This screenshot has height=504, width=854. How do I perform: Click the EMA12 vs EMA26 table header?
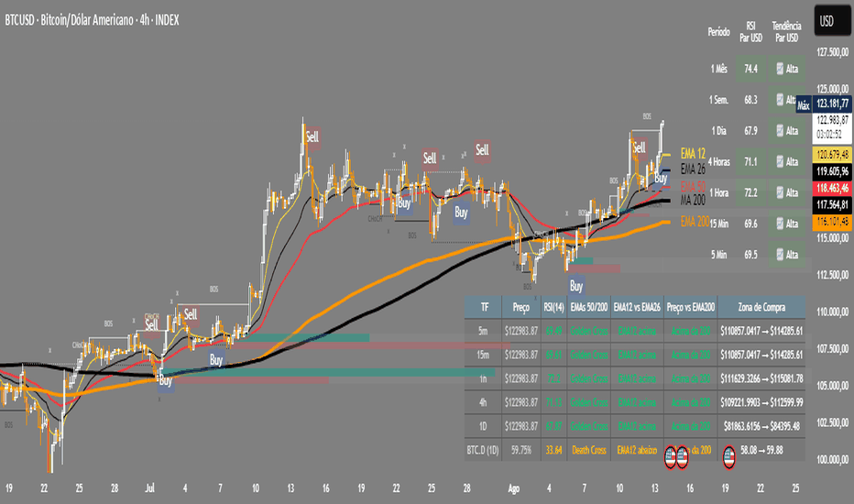tap(637, 307)
